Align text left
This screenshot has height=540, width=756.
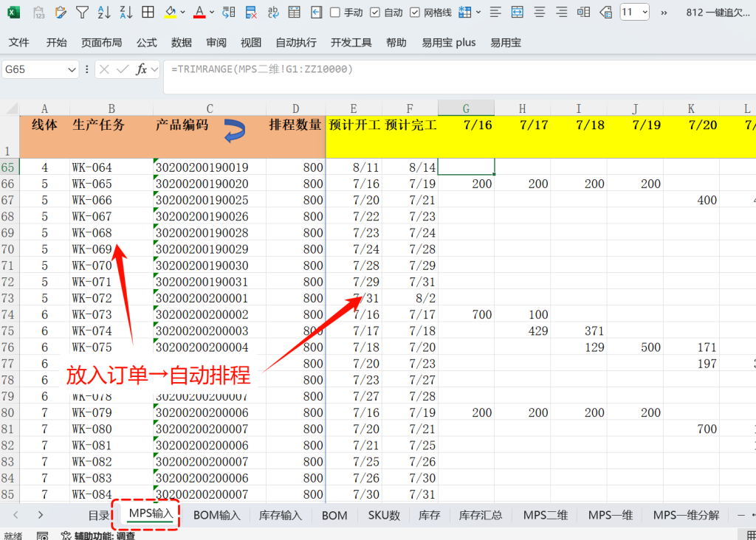pos(495,13)
